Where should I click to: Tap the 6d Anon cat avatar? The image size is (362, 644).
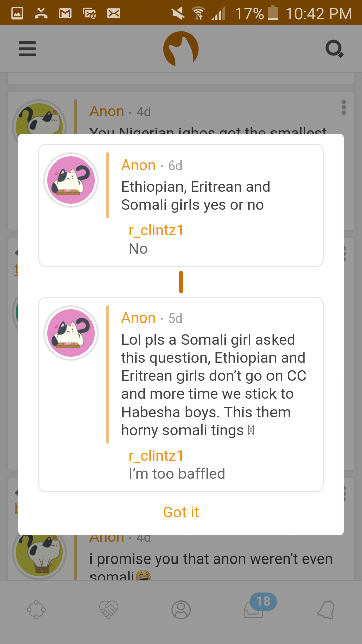tap(71, 180)
